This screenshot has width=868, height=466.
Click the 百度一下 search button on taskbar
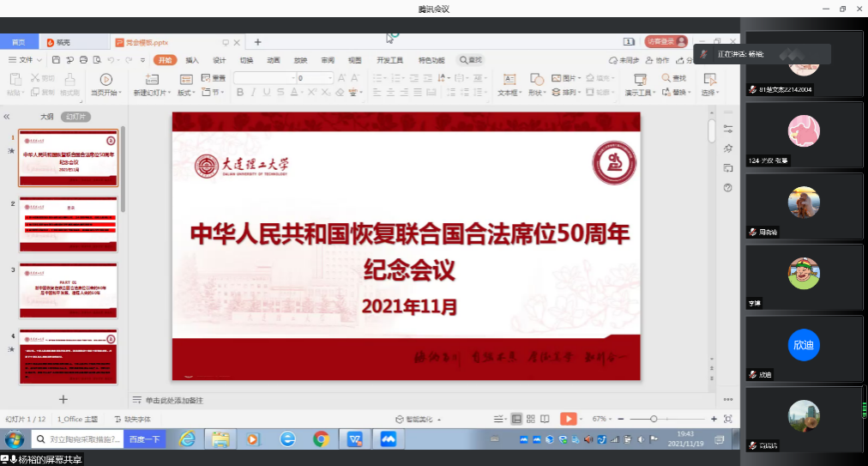(144, 439)
